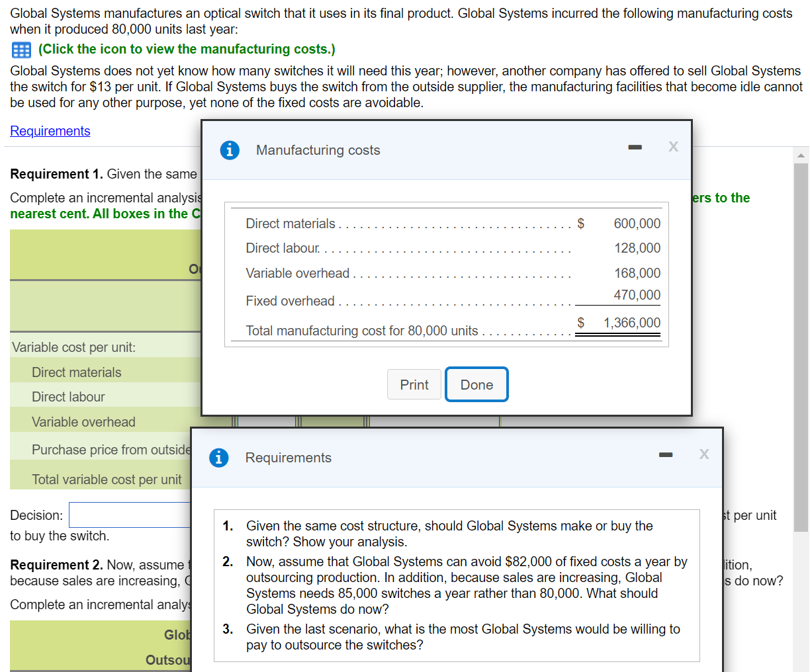The image size is (810, 672).
Task: Click the scrollbar up arrow
Action: pos(801,155)
